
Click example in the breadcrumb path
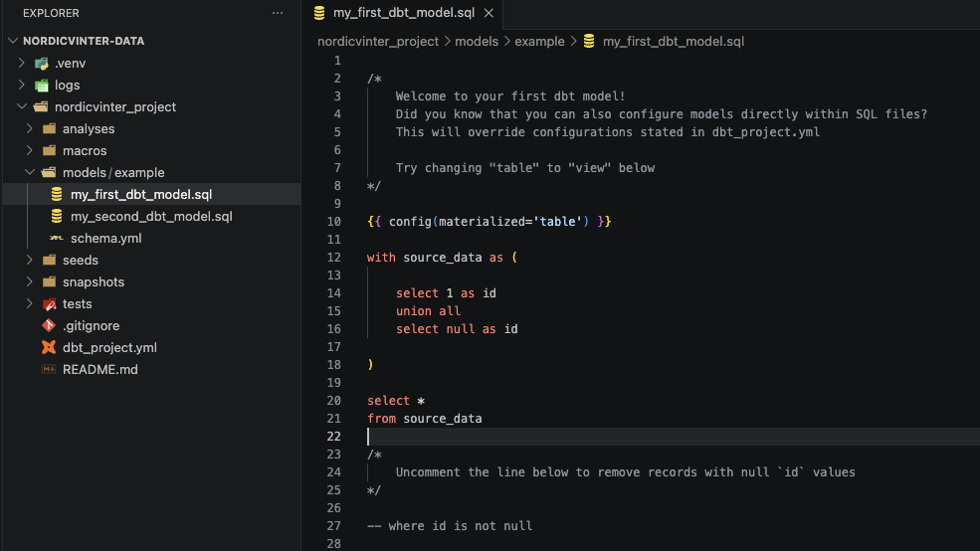539,41
